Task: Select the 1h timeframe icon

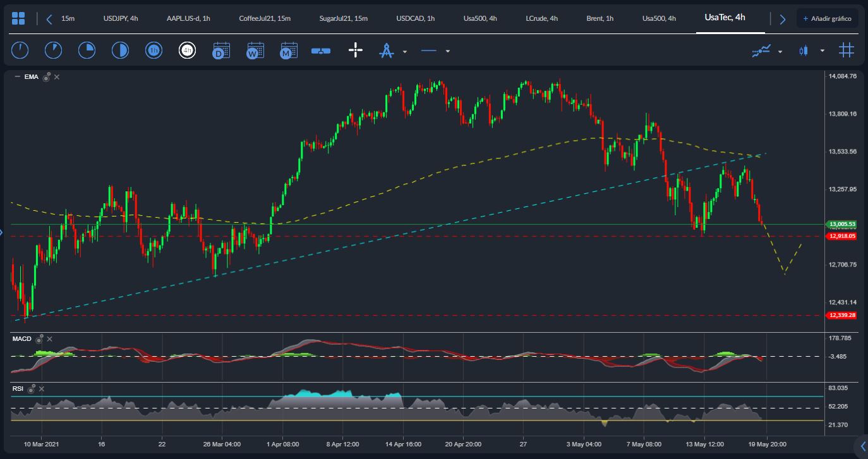Action: point(154,51)
